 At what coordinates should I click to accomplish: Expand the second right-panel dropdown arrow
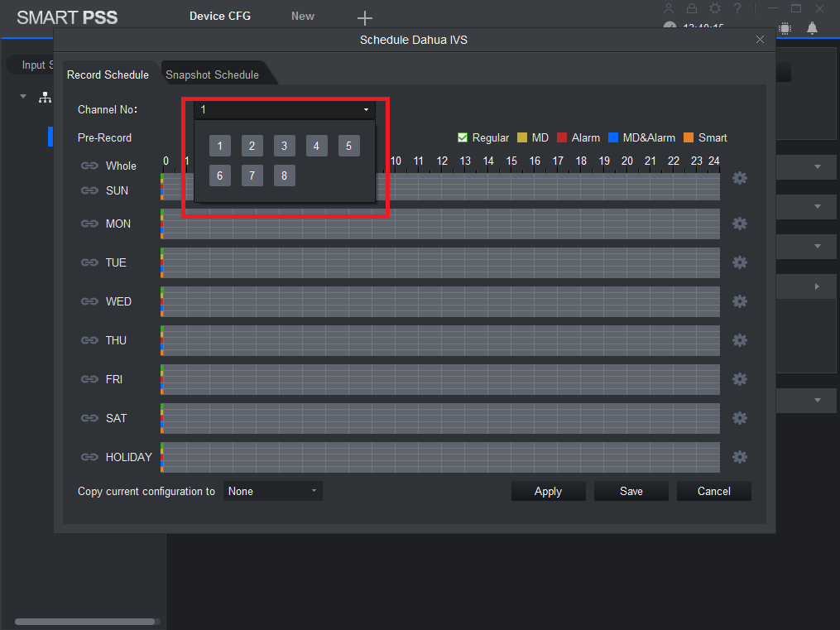pyautogui.click(x=818, y=206)
